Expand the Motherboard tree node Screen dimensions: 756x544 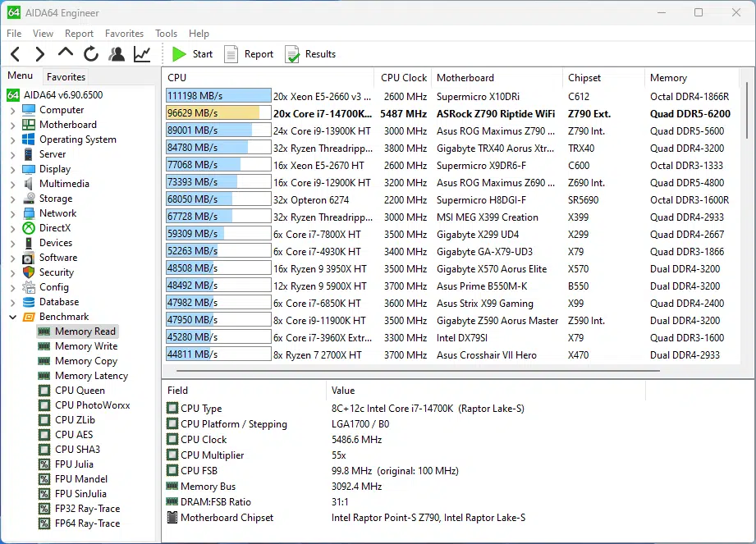click(x=12, y=125)
